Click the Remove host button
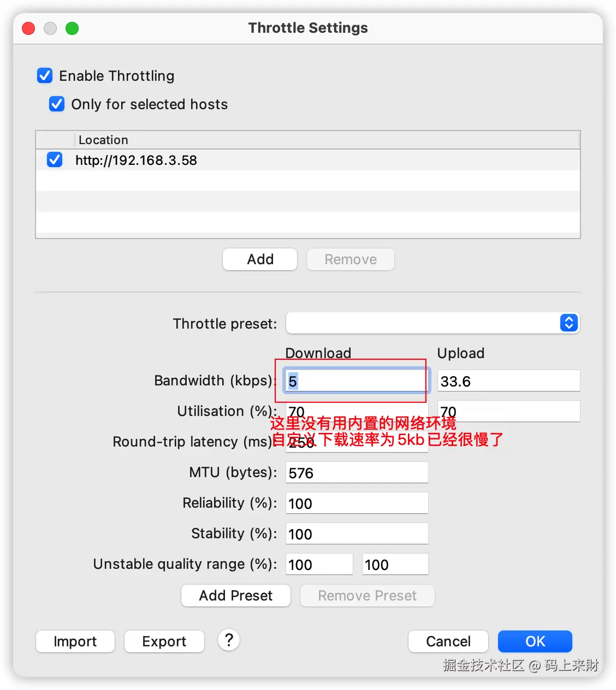The image size is (616, 690). point(351,259)
